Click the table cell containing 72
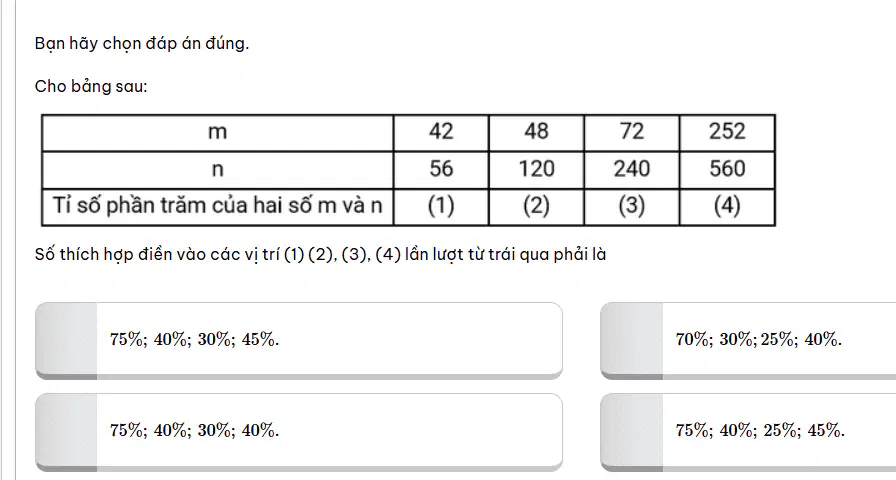The height and width of the screenshot is (480, 896). click(x=632, y=133)
